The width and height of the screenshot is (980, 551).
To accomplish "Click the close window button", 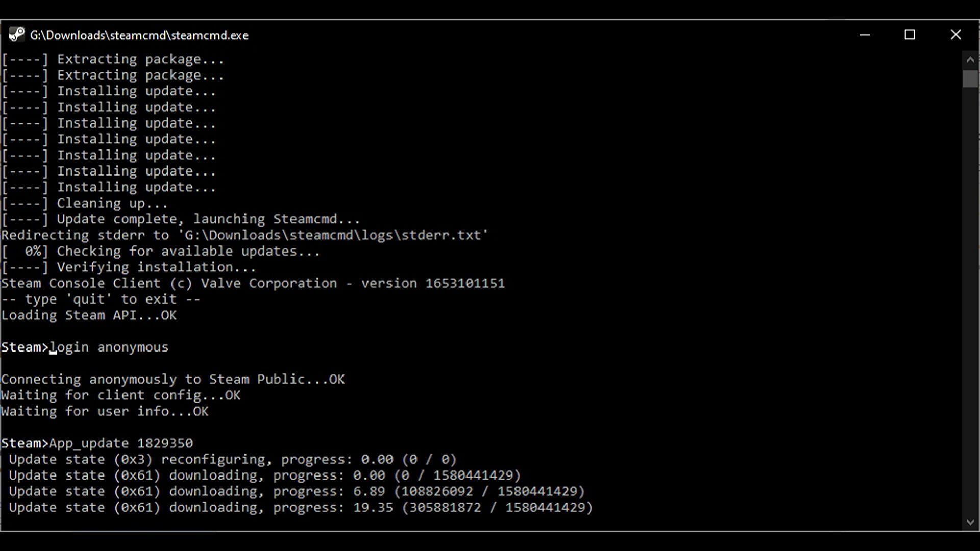I will pos(956,34).
